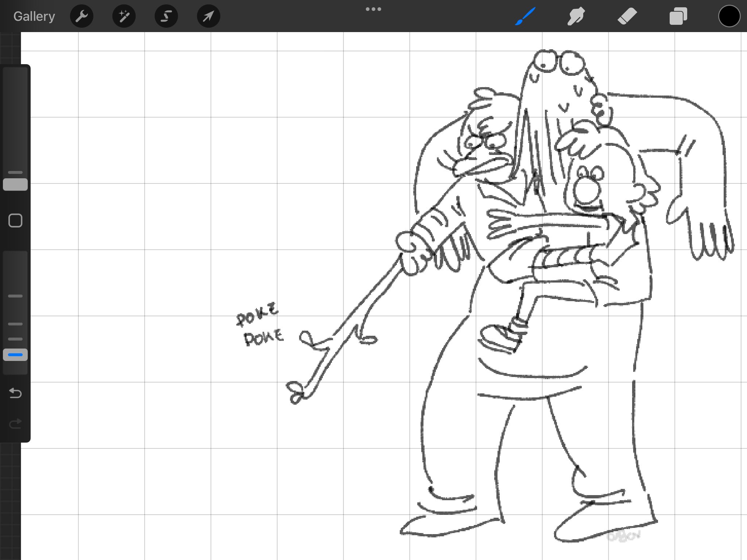Tap the faint signature near the character's shoe
The height and width of the screenshot is (560, 747).
click(624, 536)
